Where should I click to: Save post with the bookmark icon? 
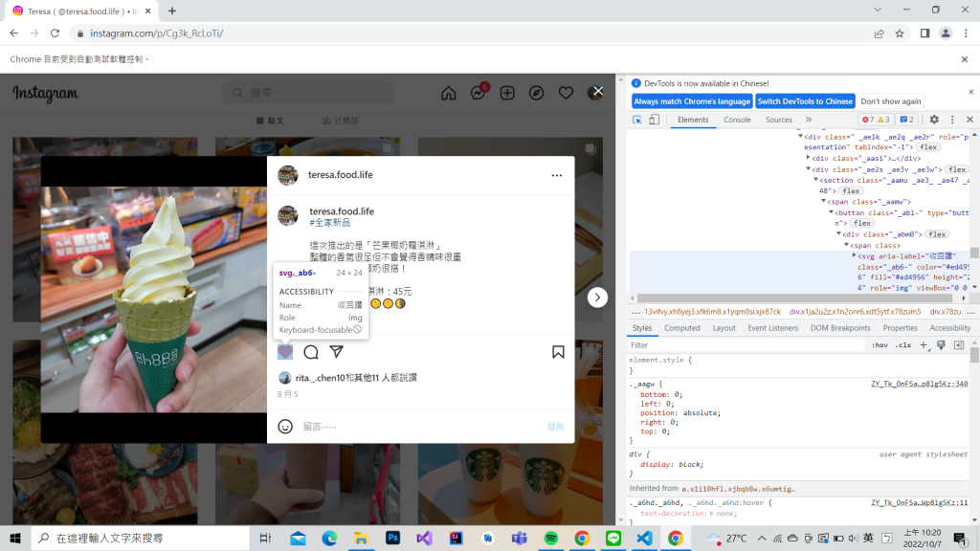coord(558,352)
